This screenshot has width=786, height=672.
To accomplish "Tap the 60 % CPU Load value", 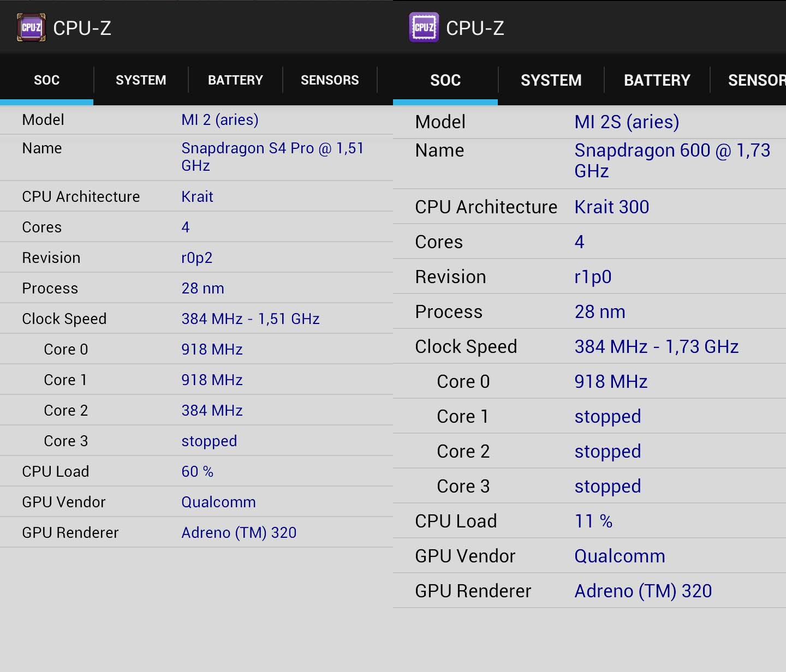I will click(197, 471).
